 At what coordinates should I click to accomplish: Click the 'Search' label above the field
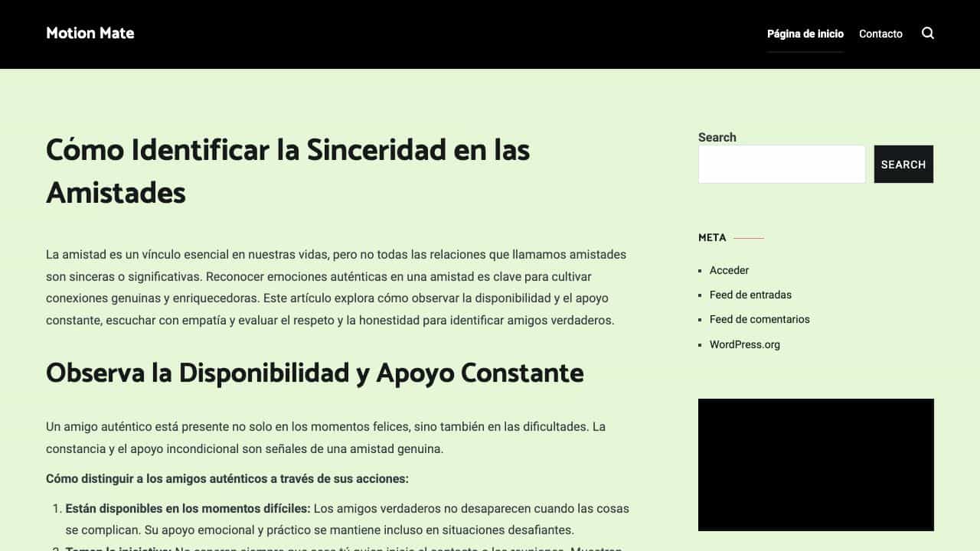point(717,137)
